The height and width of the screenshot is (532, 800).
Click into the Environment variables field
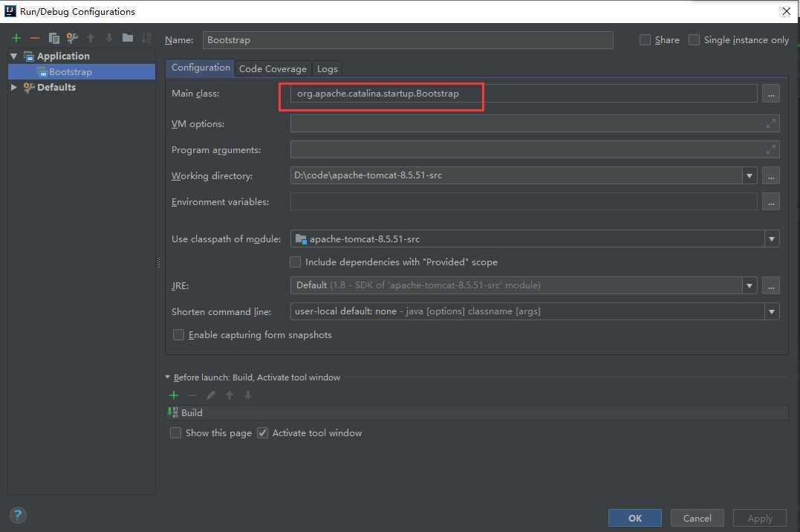tap(524, 201)
